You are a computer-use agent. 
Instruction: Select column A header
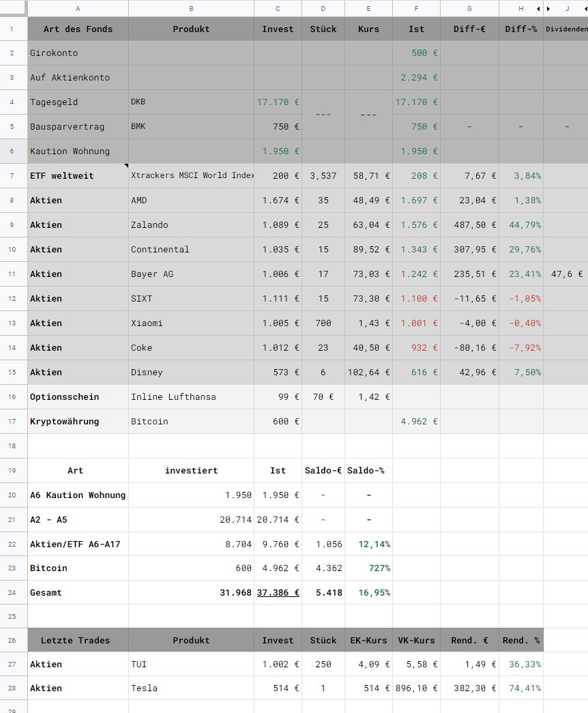[x=78, y=8]
